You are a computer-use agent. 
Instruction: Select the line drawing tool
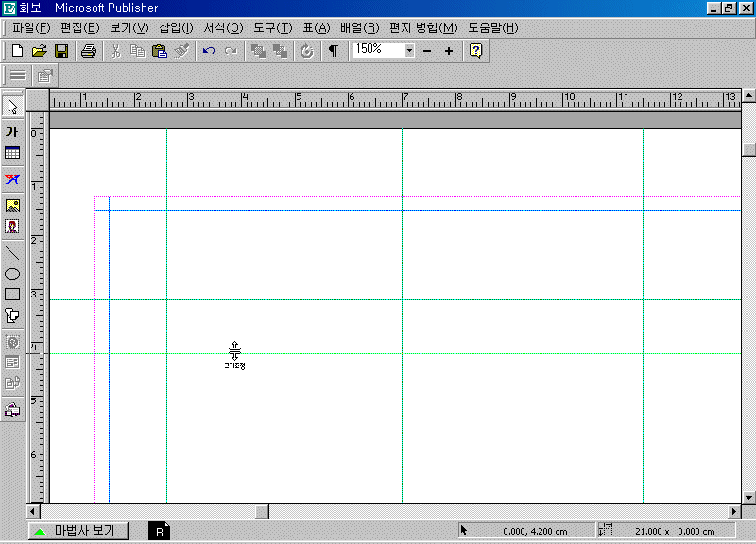pos(12,252)
